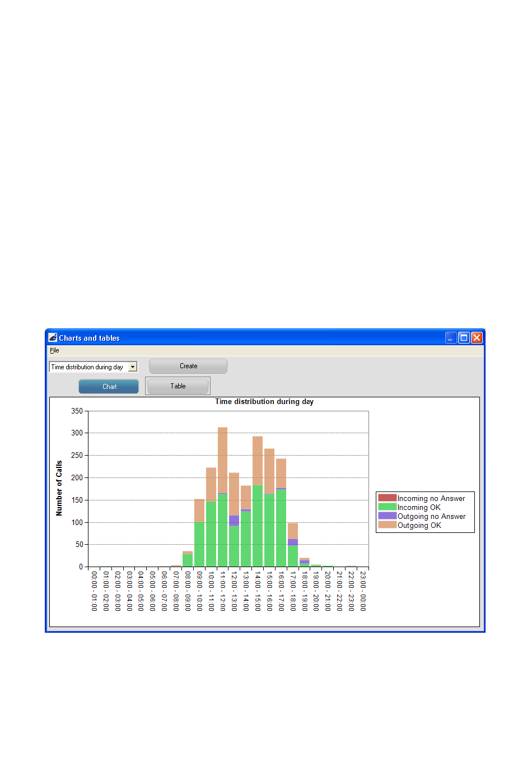This screenshot has width=532, height=784.
Task: Switch to the Table view
Action: (x=178, y=386)
